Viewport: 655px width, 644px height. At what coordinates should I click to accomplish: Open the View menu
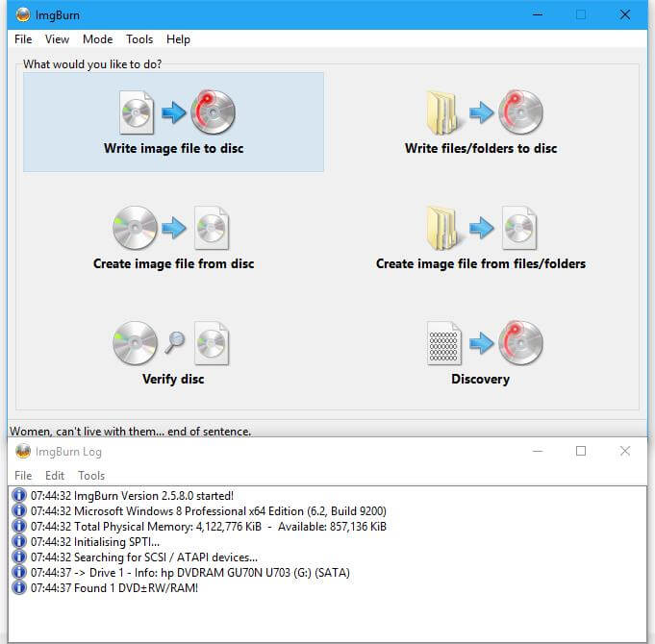58,39
